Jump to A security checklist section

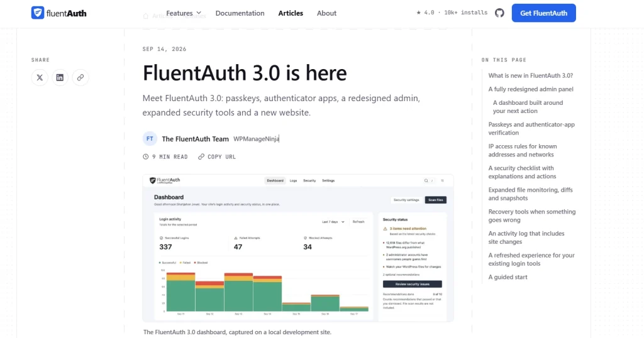pos(522,172)
